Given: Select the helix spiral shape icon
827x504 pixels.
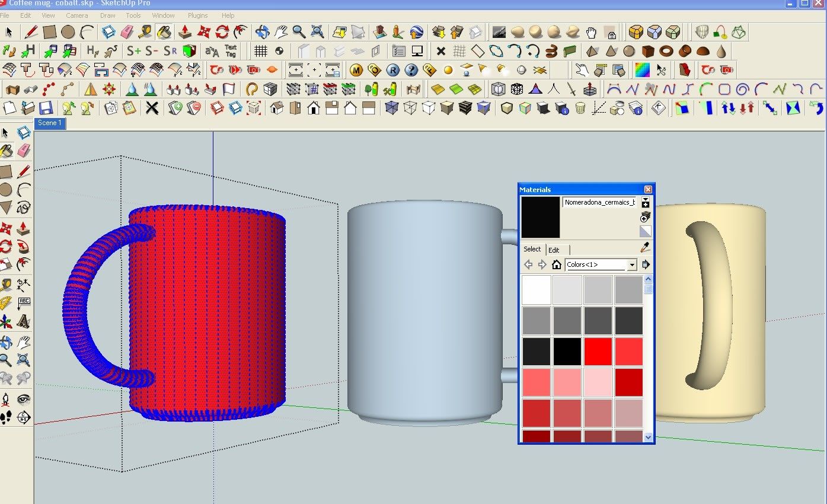Looking at the screenshot, I should point(551,51).
